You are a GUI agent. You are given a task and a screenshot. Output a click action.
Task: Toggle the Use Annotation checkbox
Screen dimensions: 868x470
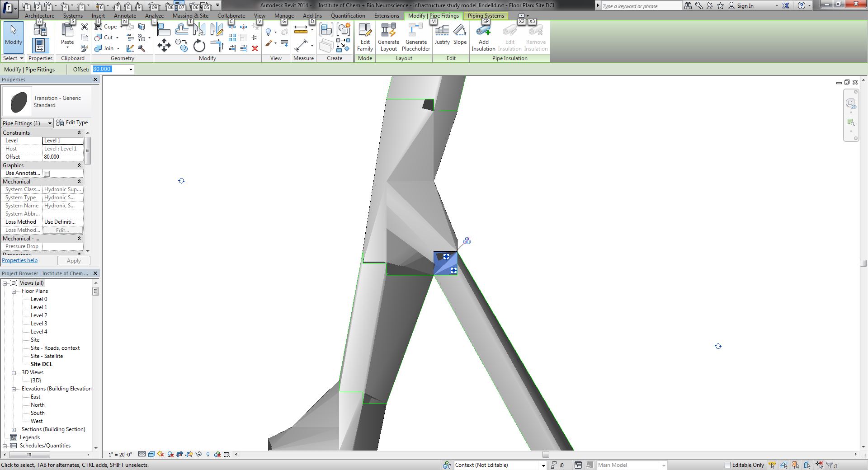(x=47, y=174)
